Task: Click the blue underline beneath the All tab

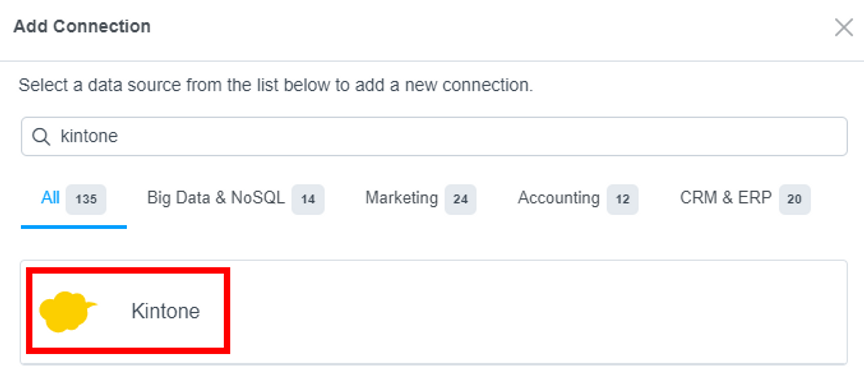Action: pos(74,227)
